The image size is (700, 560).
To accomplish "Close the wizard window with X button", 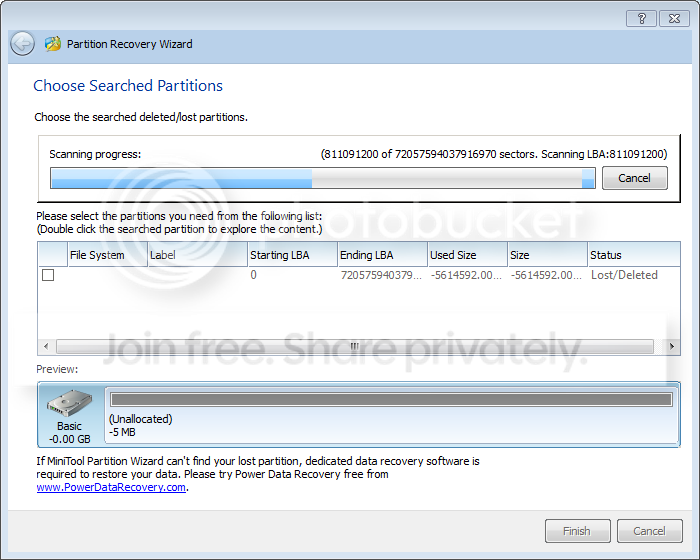I will 675,19.
